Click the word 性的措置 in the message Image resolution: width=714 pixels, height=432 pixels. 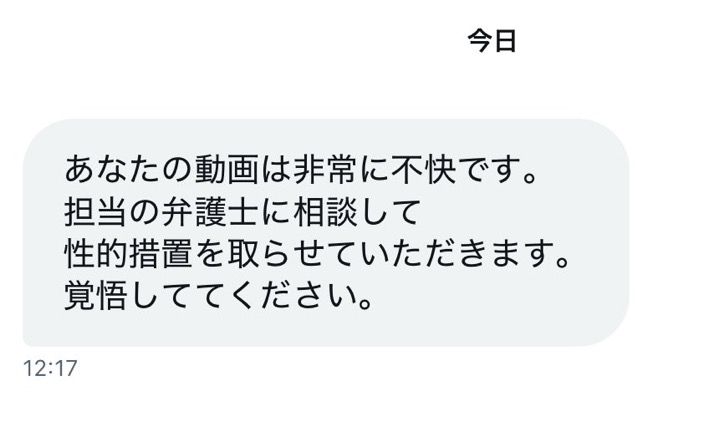128,254
